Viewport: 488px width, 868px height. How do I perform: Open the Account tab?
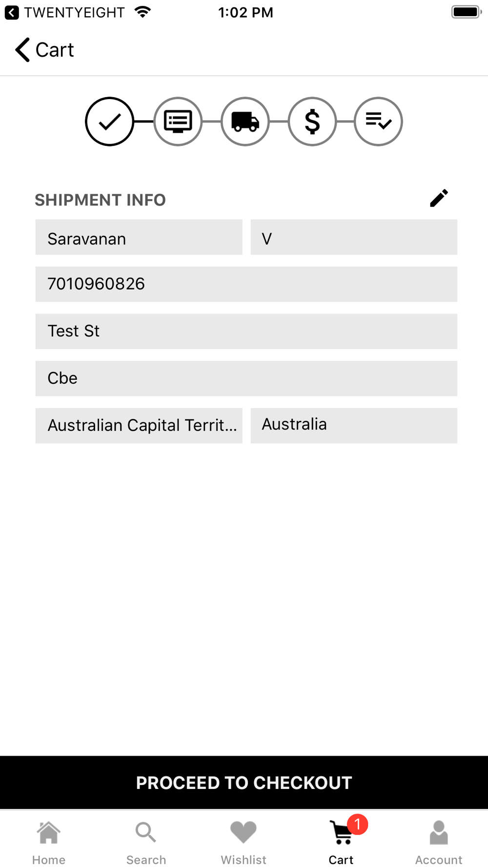tap(439, 842)
